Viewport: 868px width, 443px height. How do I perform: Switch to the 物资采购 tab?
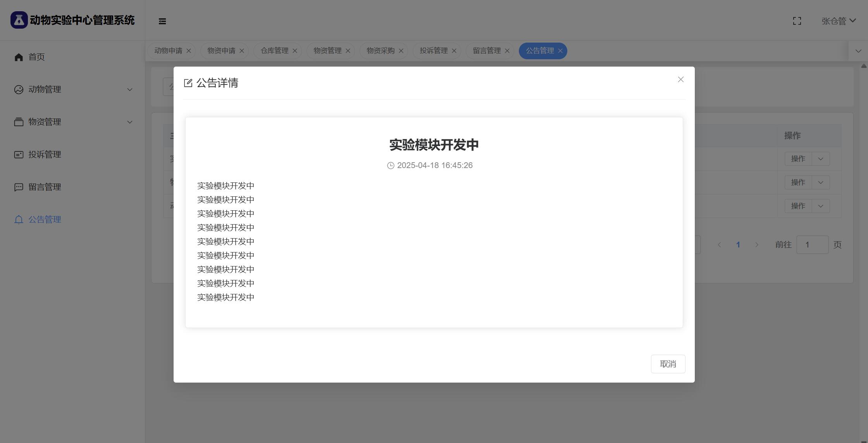380,51
